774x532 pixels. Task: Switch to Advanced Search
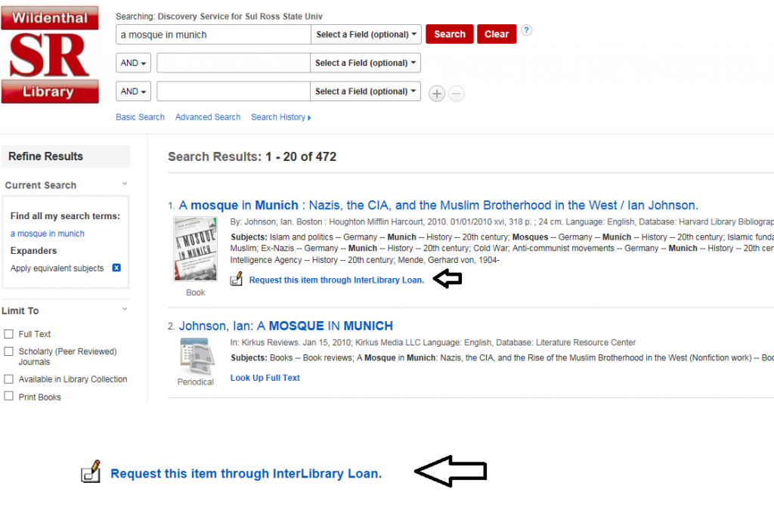pos(208,117)
